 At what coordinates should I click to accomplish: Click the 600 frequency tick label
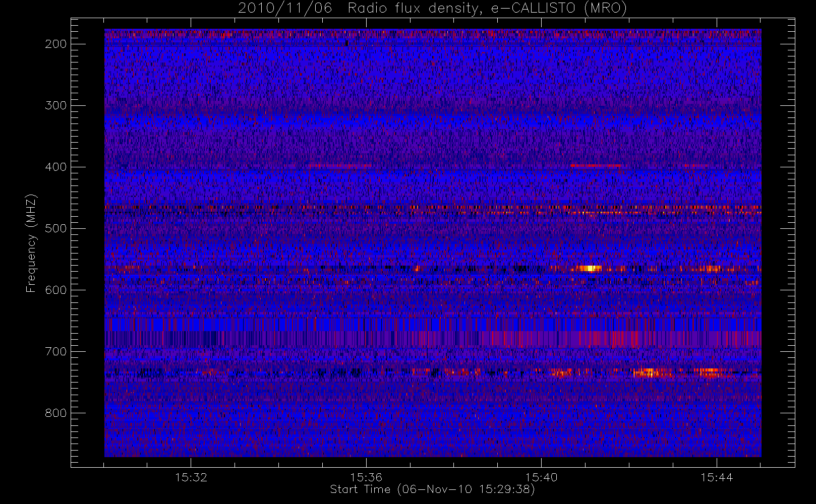click(56, 290)
